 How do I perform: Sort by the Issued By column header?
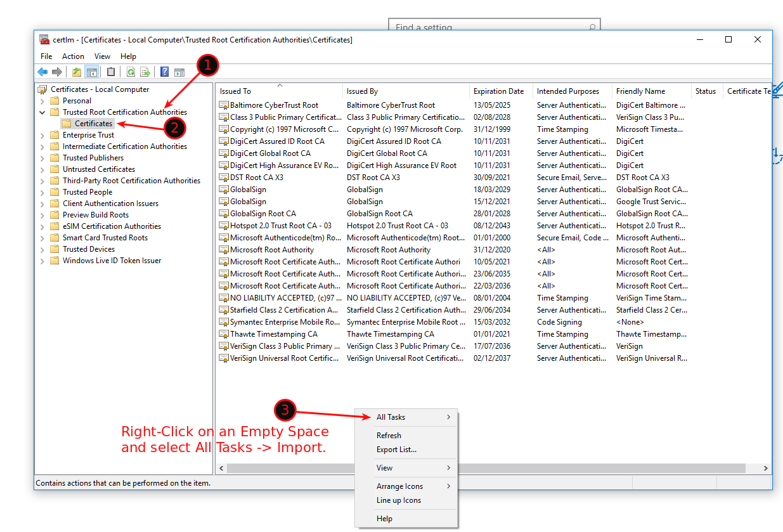click(x=362, y=91)
